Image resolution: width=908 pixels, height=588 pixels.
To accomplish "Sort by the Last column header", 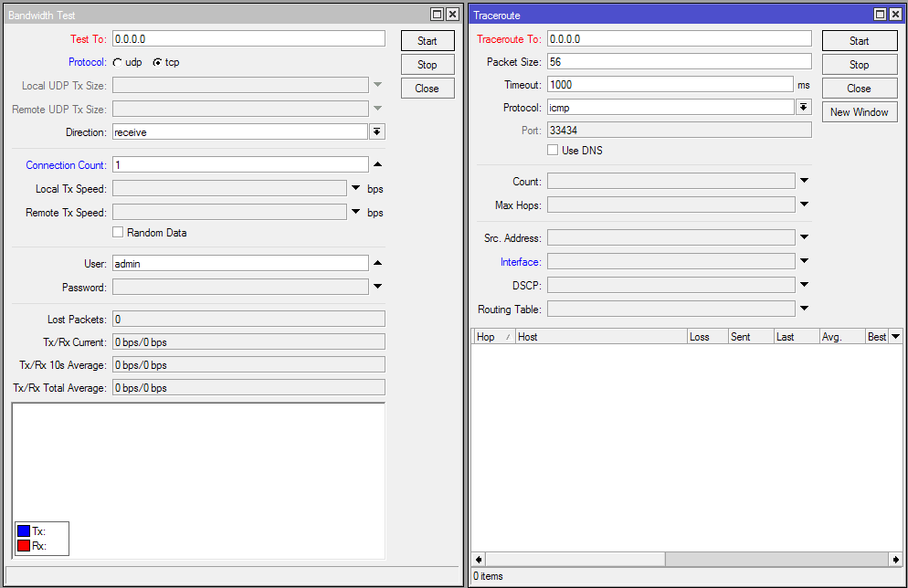I will pyautogui.click(x=797, y=336).
